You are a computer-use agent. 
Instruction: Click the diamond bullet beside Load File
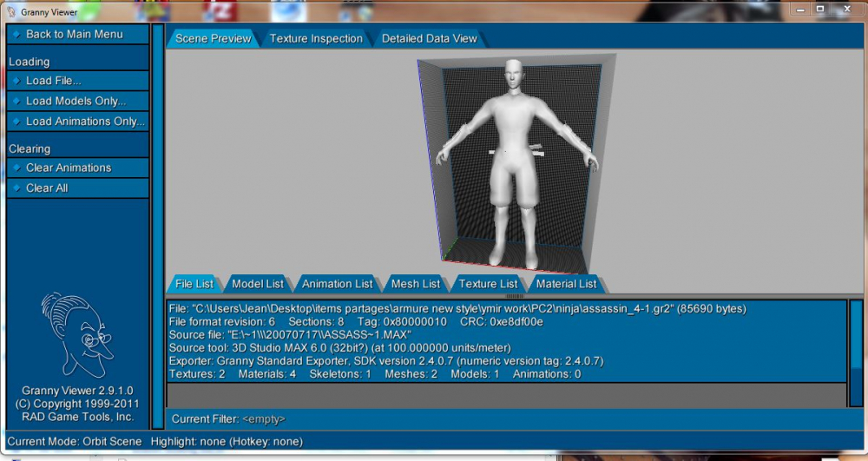point(16,81)
